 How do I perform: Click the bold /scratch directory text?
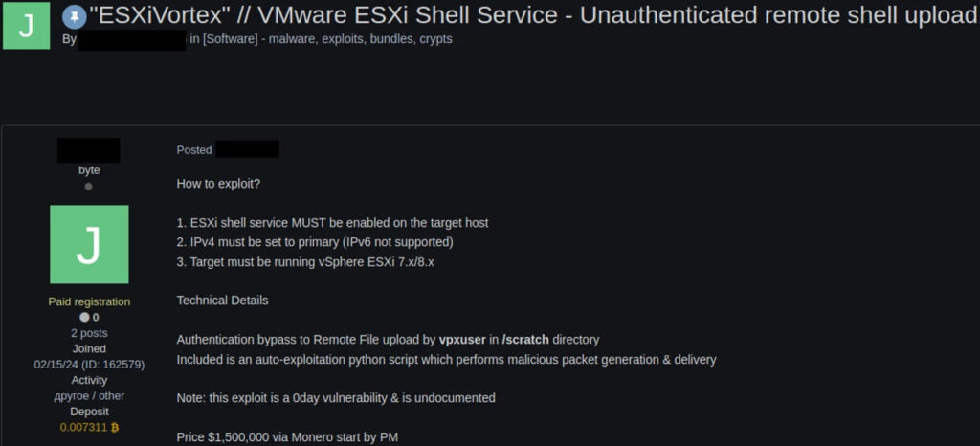[x=525, y=340]
